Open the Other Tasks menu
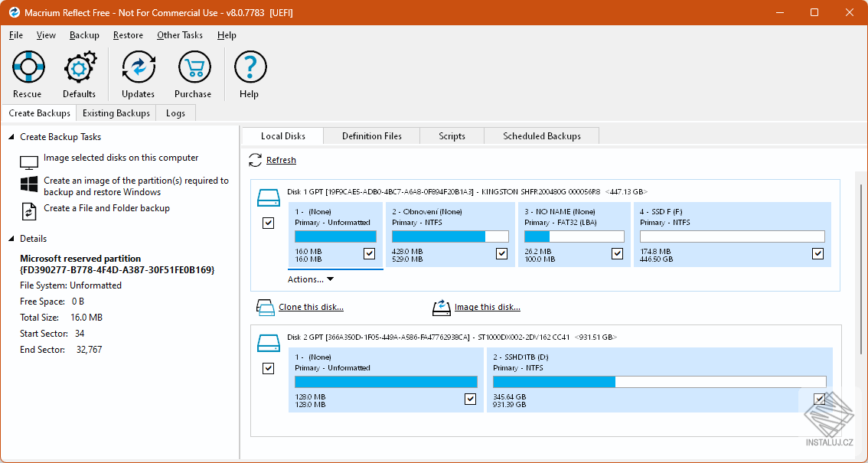 (x=180, y=35)
